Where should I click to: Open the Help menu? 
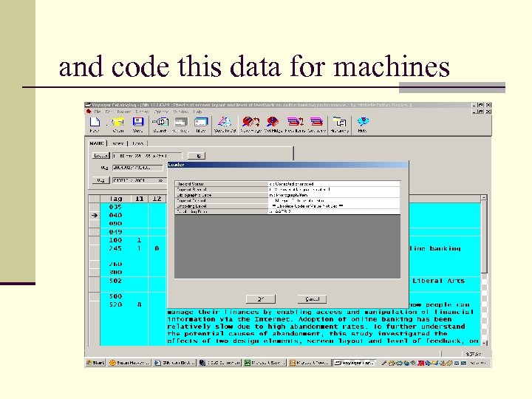[x=197, y=112]
